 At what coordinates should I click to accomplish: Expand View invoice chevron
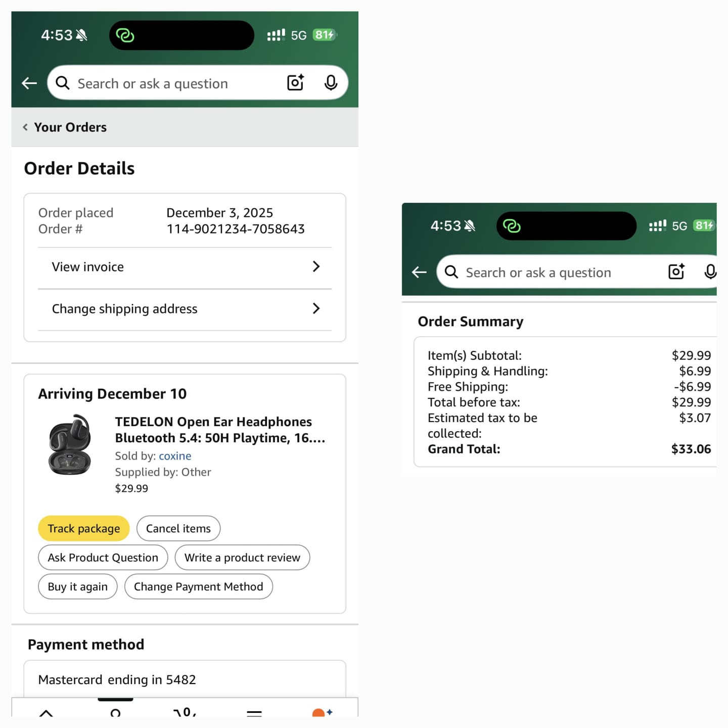point(316,266)
